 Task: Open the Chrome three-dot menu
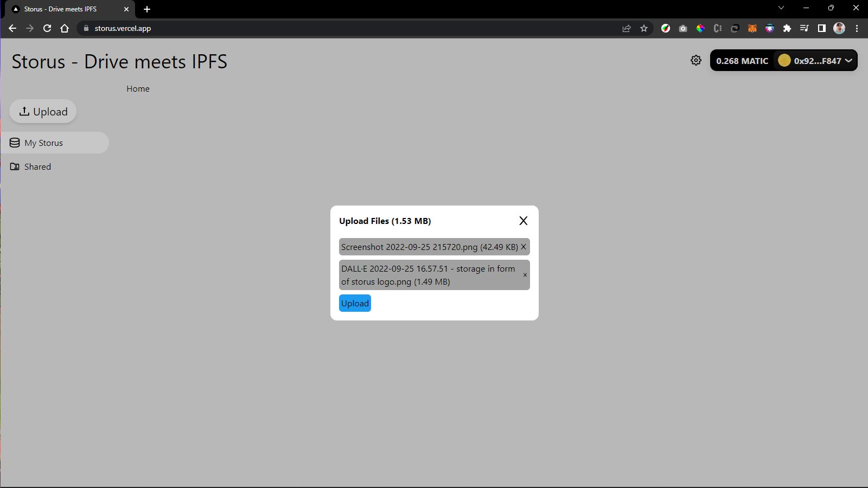857,28
